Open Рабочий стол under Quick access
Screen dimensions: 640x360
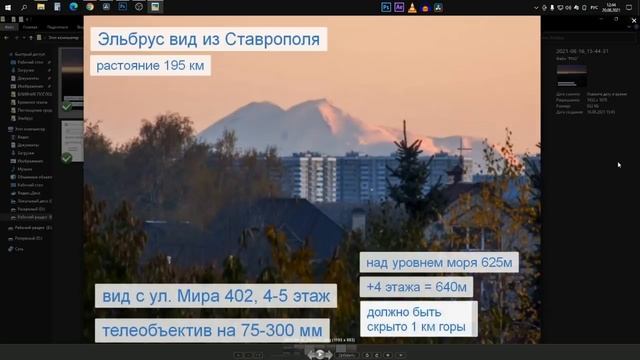click(x=30, y=62)
